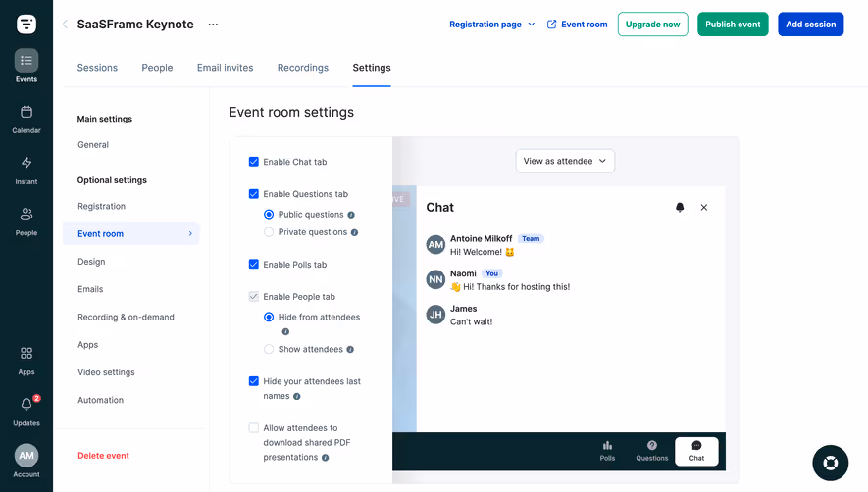Click the Upgrade now button
Screen dimensions: 868x492
[x=652, y=25]
